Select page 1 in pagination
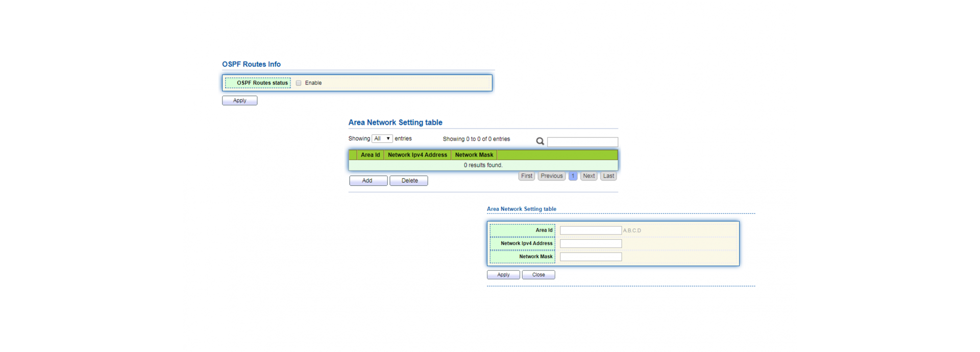 click(573, 176)
